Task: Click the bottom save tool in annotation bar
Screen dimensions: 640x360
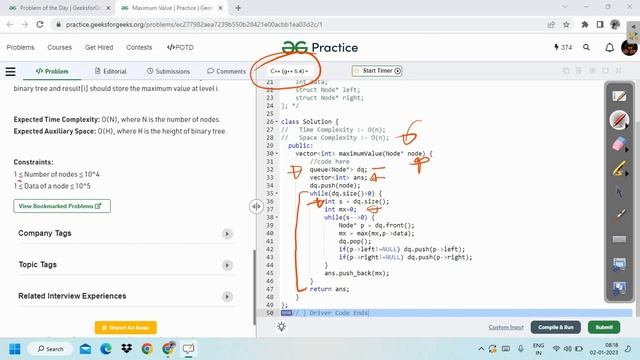Action: click(619, 288)
